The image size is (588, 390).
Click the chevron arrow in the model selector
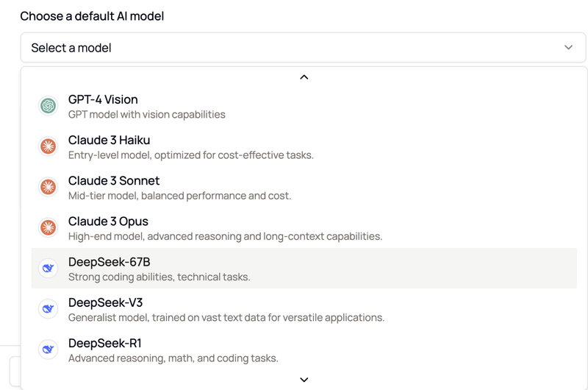point(568,48)
